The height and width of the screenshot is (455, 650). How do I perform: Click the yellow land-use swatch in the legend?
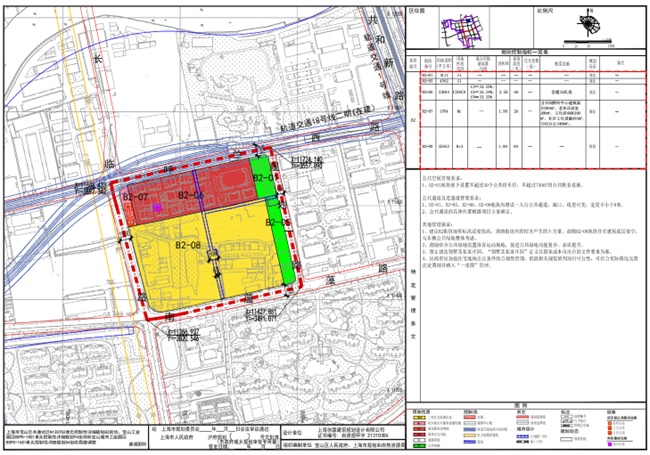(420, 417)
